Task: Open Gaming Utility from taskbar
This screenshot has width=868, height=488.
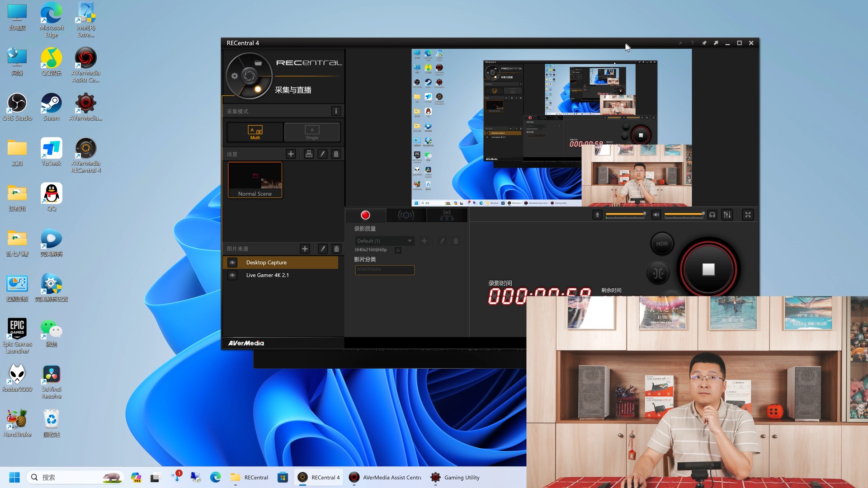Action: [x=455, y=477]
